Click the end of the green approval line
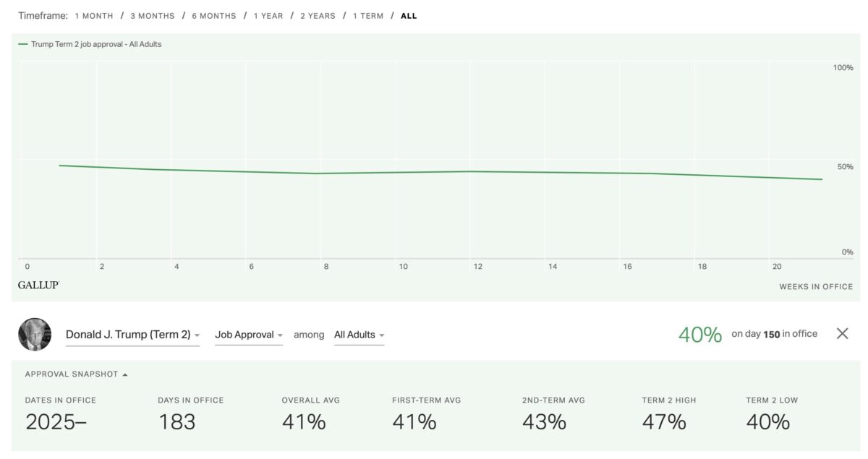Viewport: 868px width, 459px height. coord(822,179)
